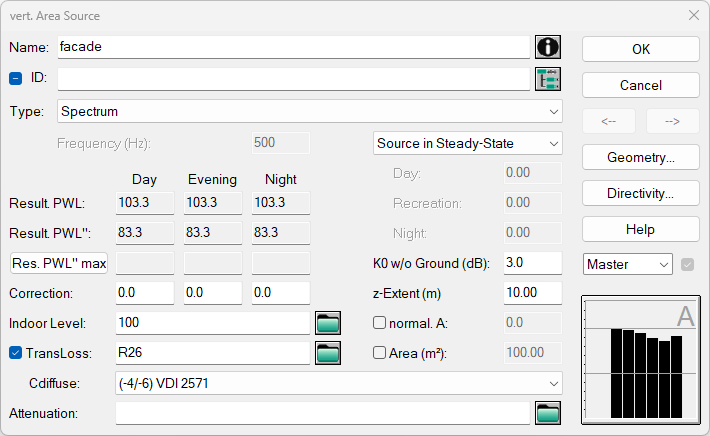Click the Evening Result PWL'' value 83.3
710x436 pixels.
[213, 233]
